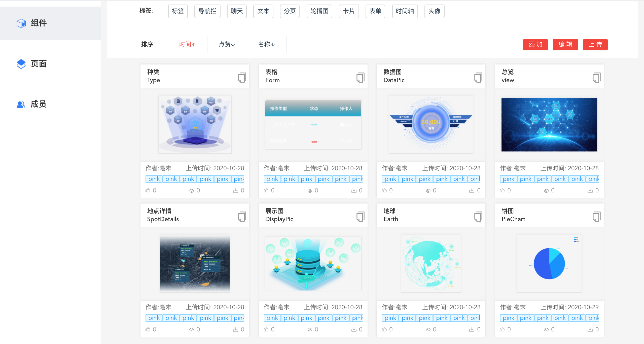Toggle the 轮播图 tag filter
The image size is (644, 344).
click(x=319, y=11)
